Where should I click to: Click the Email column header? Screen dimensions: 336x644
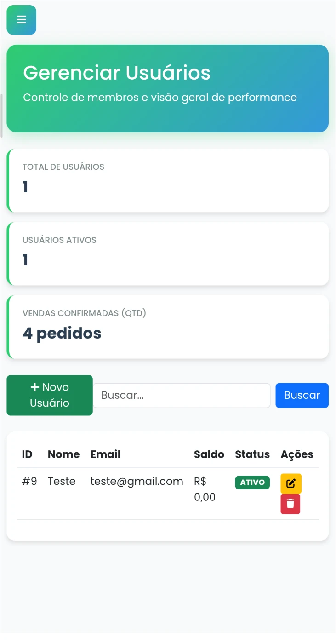coord(105,454)
